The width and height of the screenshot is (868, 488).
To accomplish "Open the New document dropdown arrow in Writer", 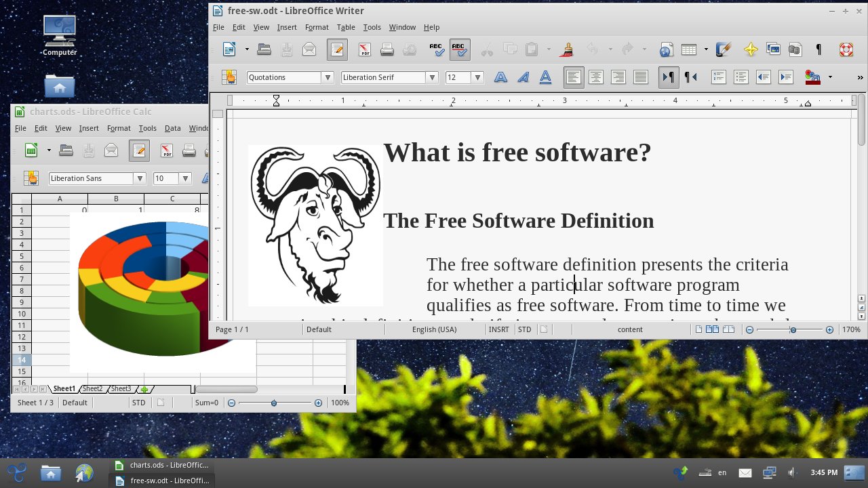I will tap(247, 49).
